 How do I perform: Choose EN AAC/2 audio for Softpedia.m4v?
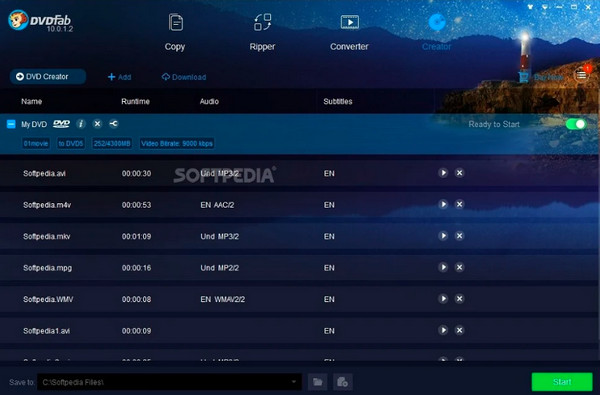pyautogui.click(x=217, y=205)
